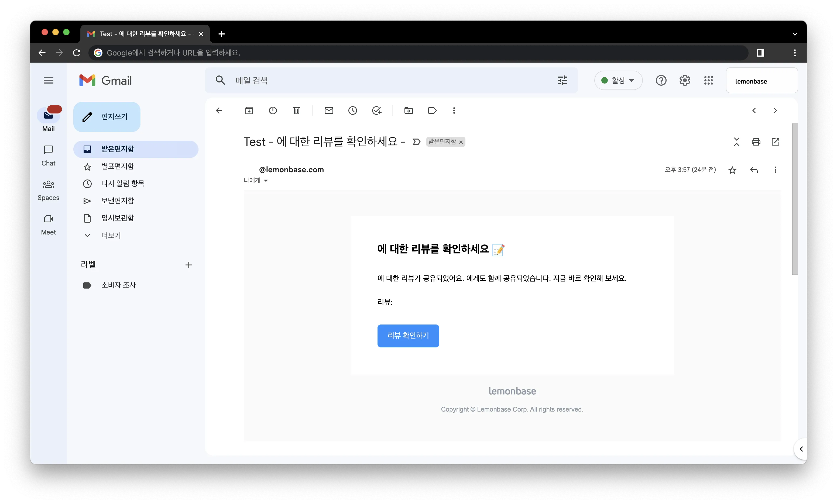Click the 메일 검색 search field
Screen dimensions: 837x504
[391, 81]
